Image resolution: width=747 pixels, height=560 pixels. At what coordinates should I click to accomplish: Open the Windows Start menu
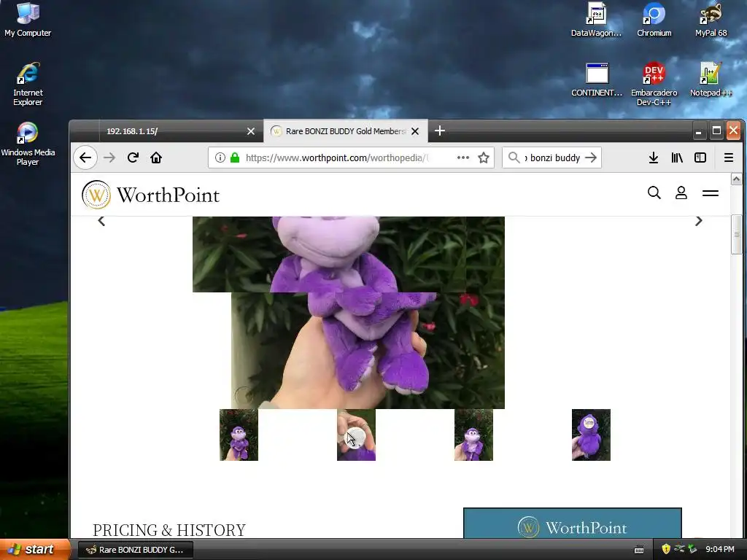34,549
